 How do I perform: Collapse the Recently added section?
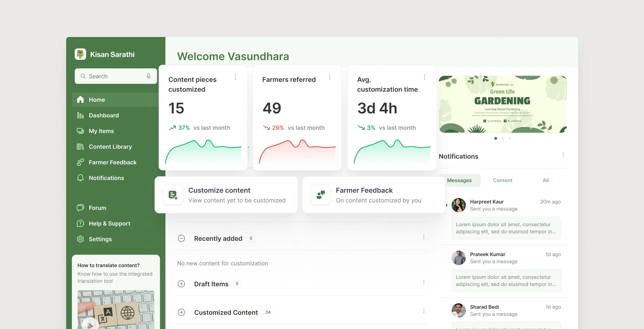tap(181, 238)
